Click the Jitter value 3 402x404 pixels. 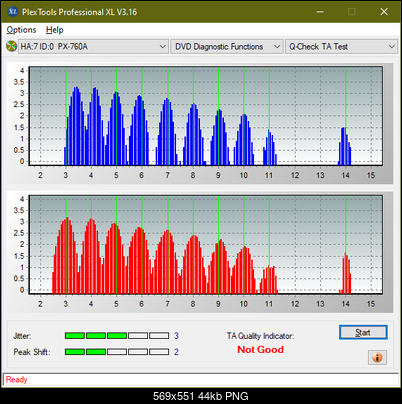(x=176, y=336)
